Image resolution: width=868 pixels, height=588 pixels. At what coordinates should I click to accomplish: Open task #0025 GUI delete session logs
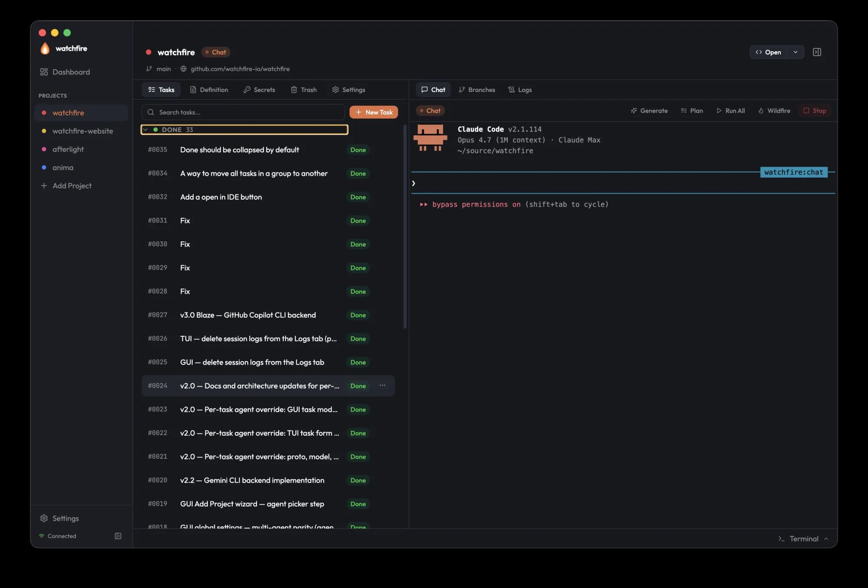[268, 362]
